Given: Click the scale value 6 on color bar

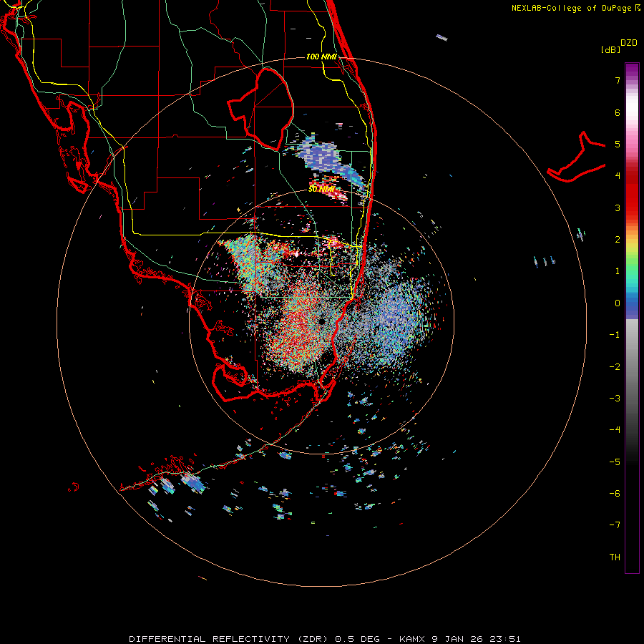Looking at the screenshot, I should [618, 112].
